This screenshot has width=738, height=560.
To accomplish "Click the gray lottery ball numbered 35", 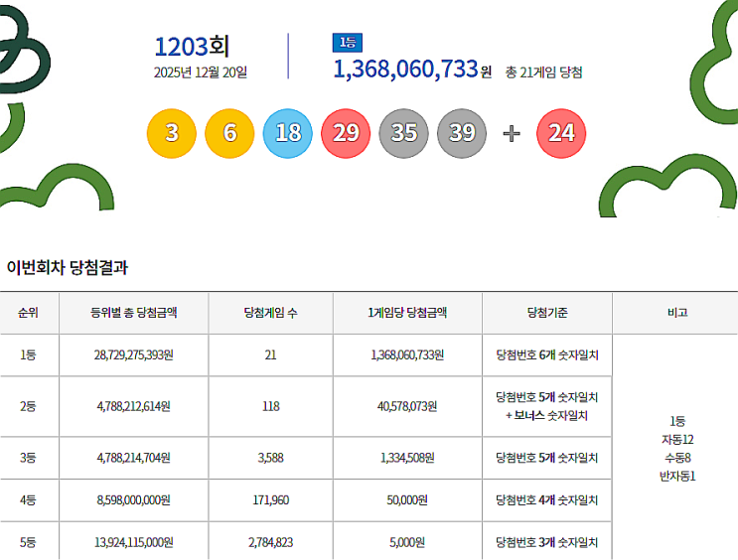I will [x=404, y=133].
